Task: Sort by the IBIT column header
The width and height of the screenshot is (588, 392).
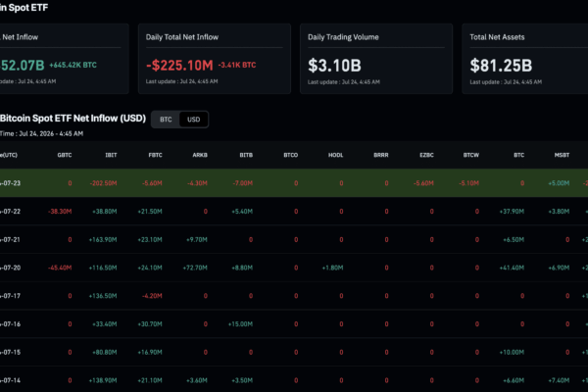Action: click(111, 155)
